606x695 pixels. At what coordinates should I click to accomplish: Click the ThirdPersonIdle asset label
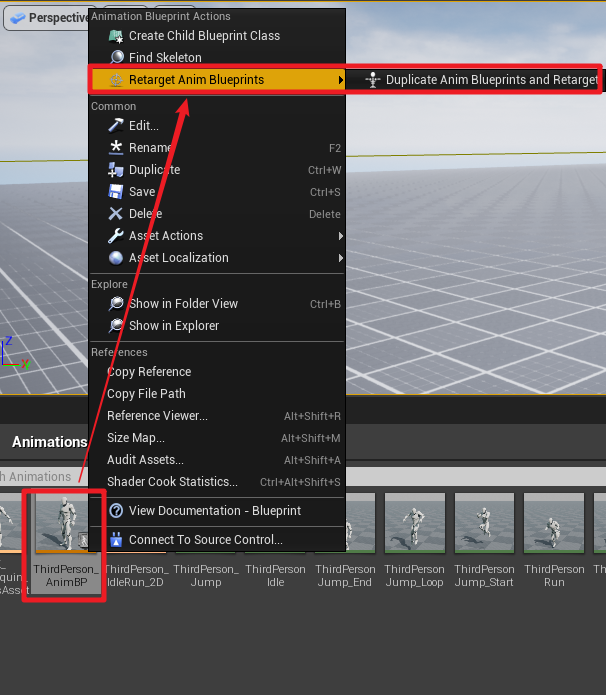275,575
